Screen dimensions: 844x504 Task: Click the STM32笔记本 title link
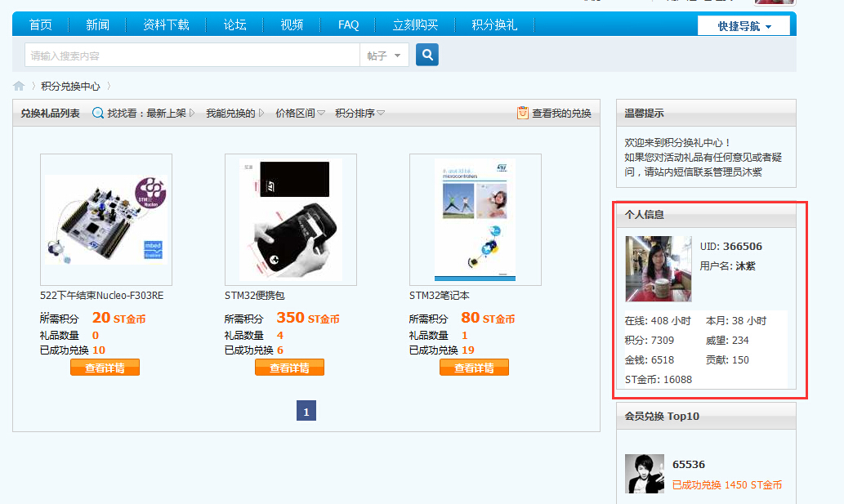coord(440,296)
